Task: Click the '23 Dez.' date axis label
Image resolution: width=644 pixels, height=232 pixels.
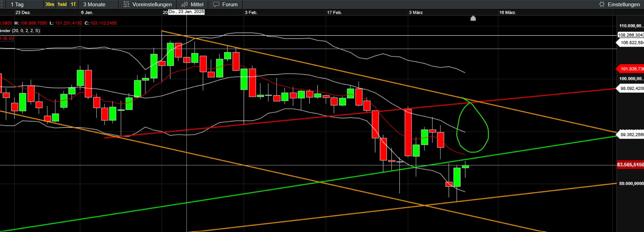Action: pyautogui.click(x=23, y=13)
